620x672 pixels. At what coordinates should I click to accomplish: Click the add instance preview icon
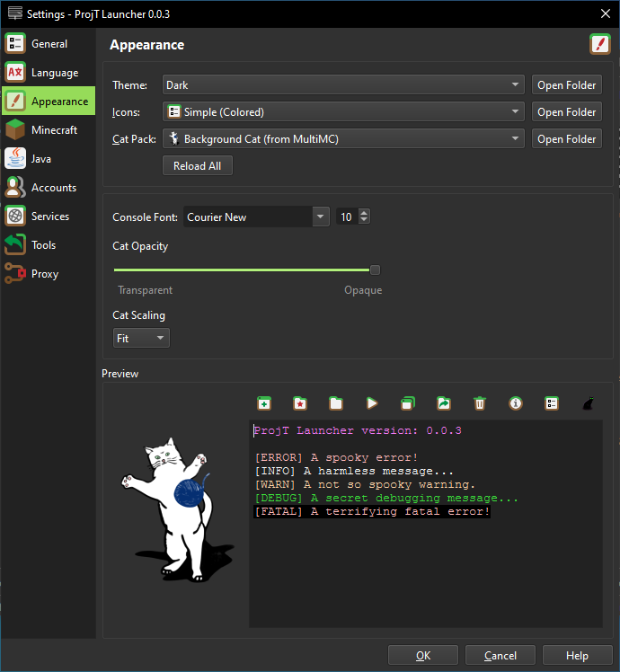click(x=264, y=403)
